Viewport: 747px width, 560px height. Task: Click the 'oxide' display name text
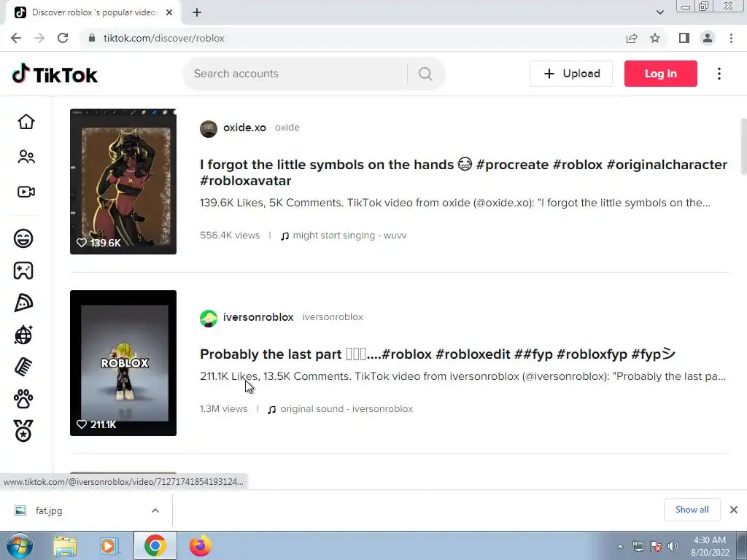click(287, 128)
